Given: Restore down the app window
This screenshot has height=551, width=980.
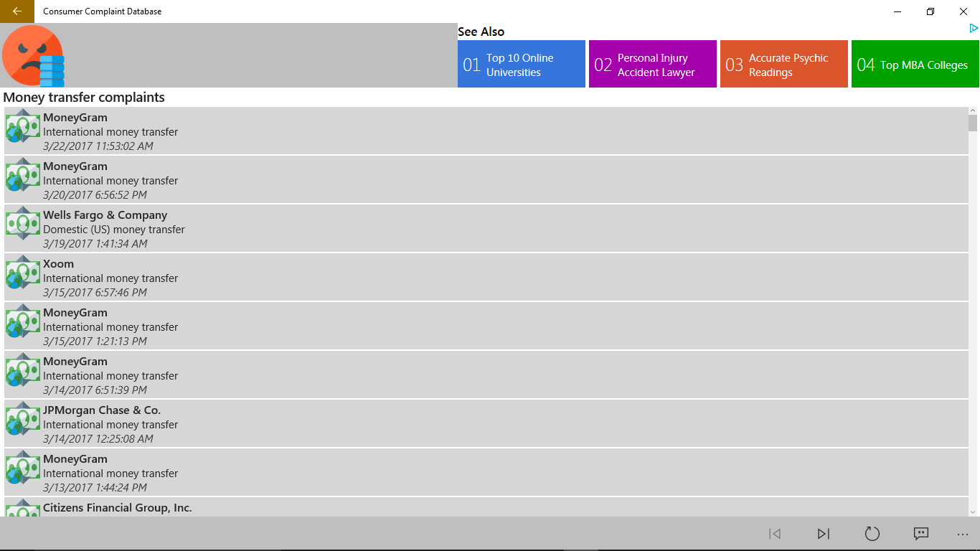Looking at the screenshot, I should pyautogui.click(x=930, y=11).
